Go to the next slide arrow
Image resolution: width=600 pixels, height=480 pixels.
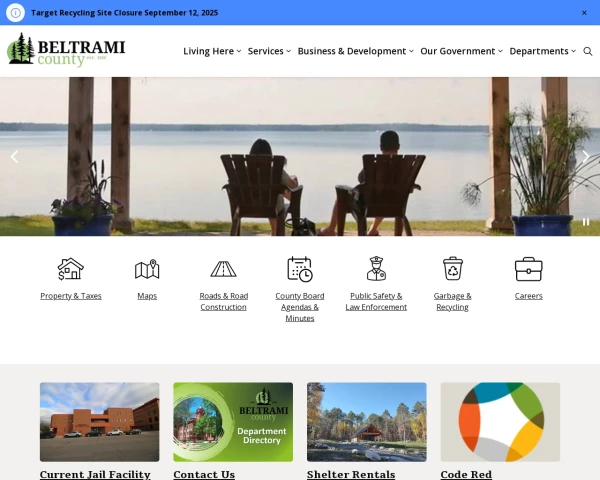586,157
